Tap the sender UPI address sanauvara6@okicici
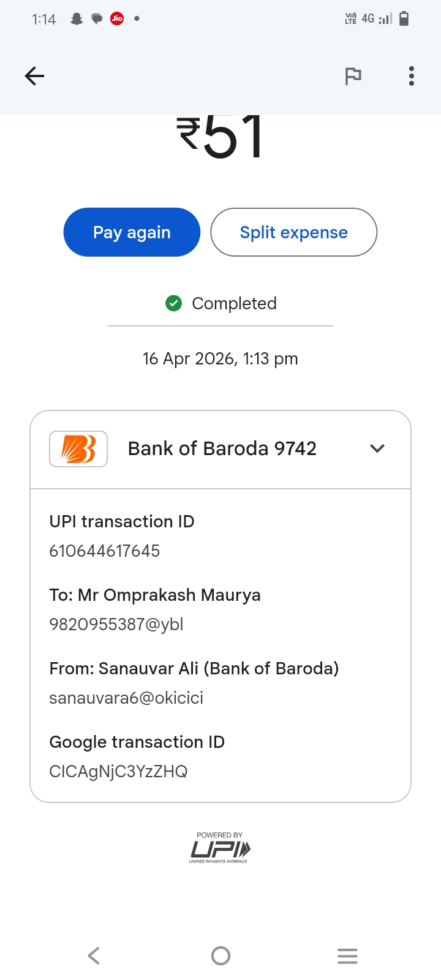 coord(126,698)
